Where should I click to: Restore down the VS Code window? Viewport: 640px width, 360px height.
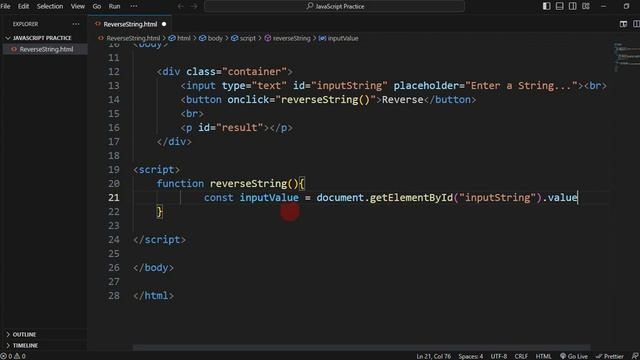[627, 6]
